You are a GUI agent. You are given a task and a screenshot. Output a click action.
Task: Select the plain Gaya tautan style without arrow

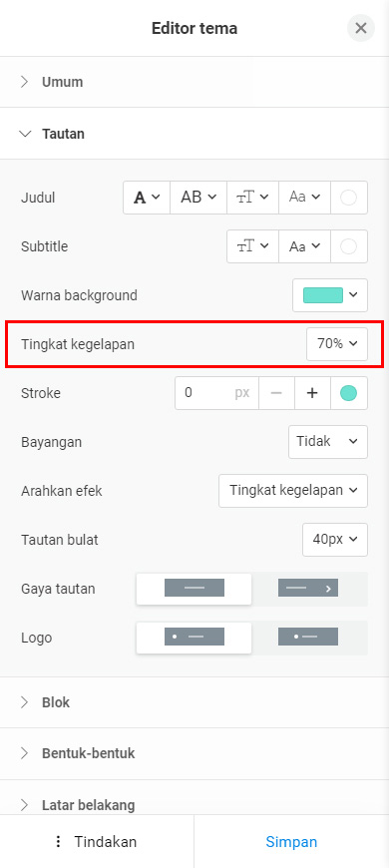pyautogui.click(x=194, y=589)
